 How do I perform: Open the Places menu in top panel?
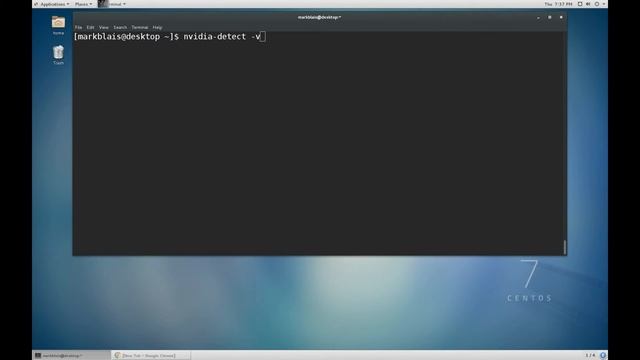(x=83, y=4)
